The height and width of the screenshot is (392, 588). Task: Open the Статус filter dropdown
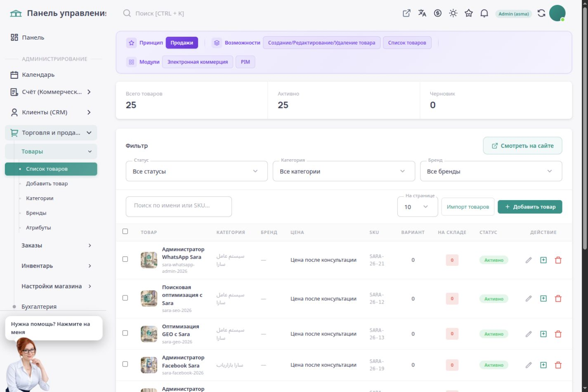[x=196, y=171]
